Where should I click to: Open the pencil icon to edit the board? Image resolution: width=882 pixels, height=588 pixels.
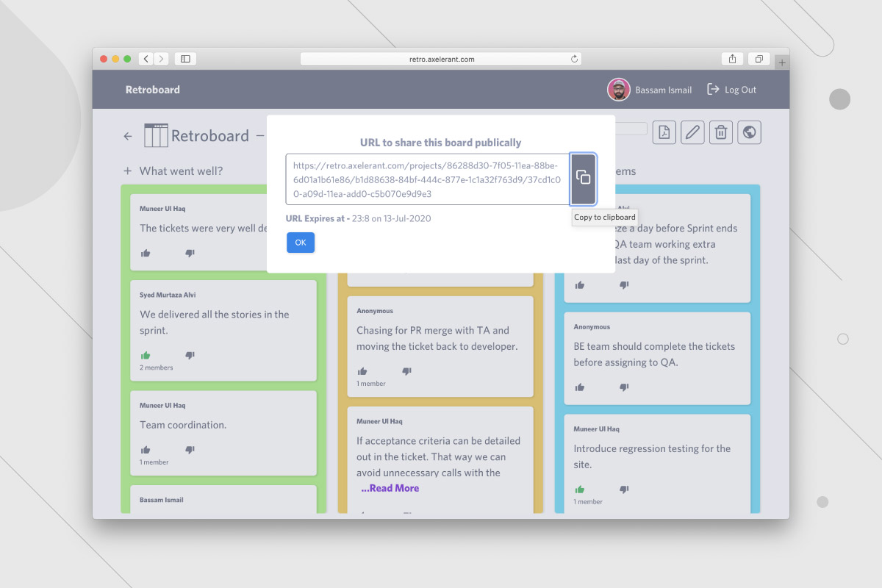click(x=692, y=132)
